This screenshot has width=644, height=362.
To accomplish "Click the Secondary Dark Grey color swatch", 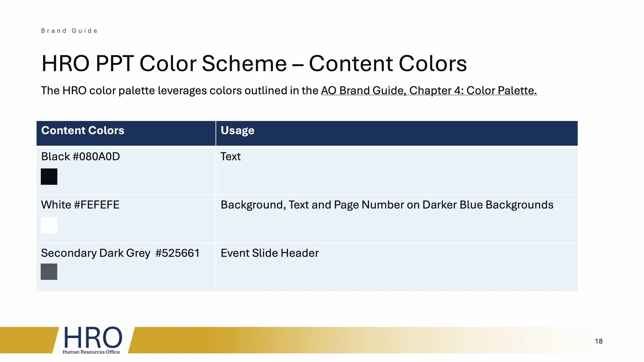I will 49,272.
